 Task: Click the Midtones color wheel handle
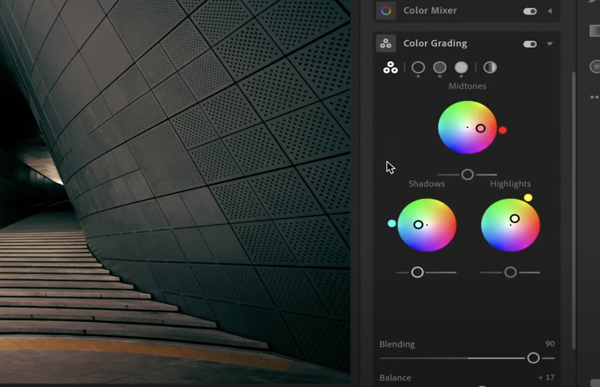(481, 129)
